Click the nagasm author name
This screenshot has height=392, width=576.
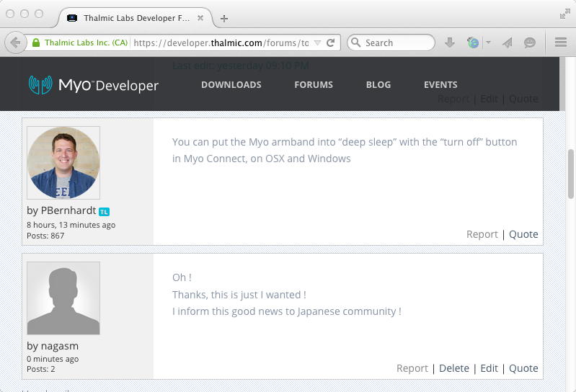tap(60, 346)
